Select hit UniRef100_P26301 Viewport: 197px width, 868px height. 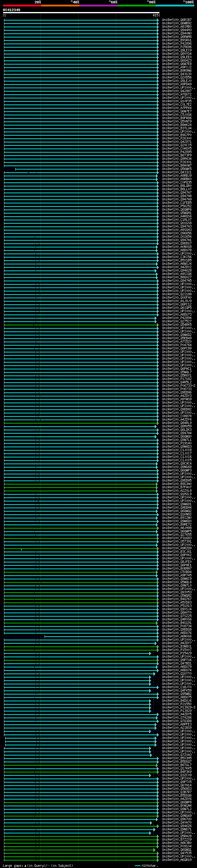point(176,162)
